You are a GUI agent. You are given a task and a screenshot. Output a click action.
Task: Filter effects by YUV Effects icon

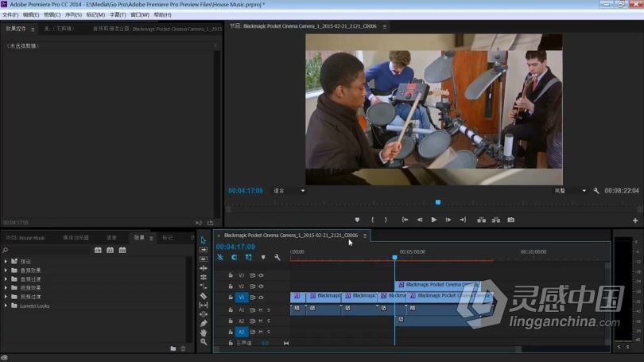pyautogui.click(x=122, y=251)
